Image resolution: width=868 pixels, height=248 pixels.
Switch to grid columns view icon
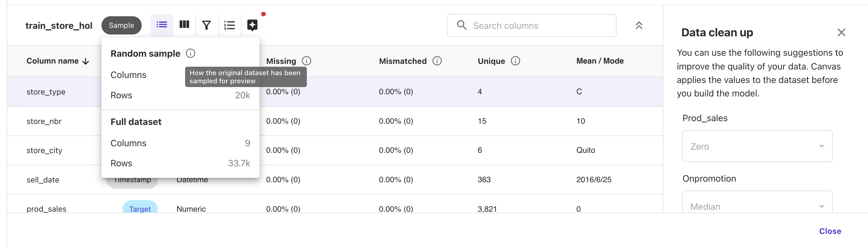click(x=184, y=25)
